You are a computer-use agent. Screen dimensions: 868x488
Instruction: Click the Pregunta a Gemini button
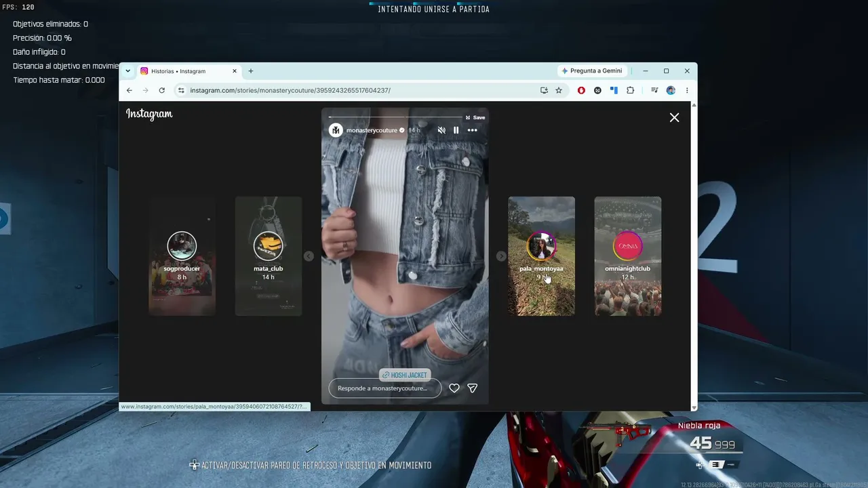[591, 70]
